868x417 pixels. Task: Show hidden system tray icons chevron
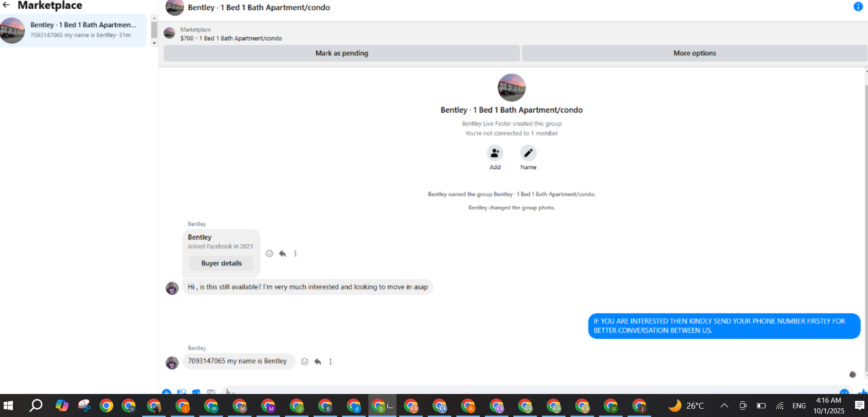point(724,405)
